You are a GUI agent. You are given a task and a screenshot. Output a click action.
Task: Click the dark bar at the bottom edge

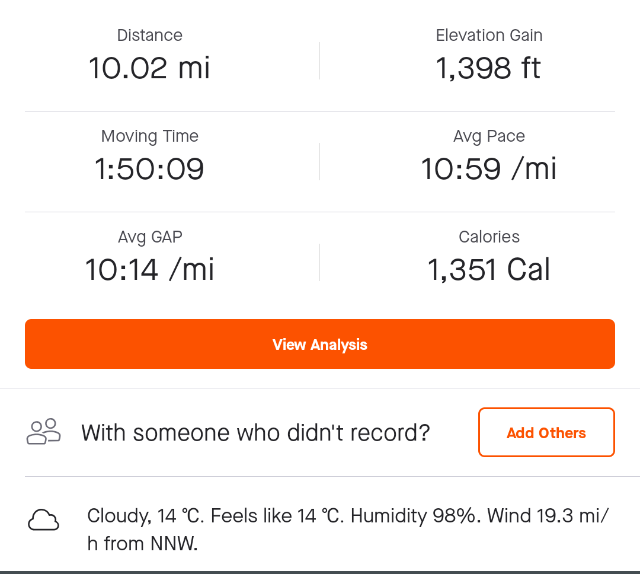pyautogui.click(x=320, y=572)
